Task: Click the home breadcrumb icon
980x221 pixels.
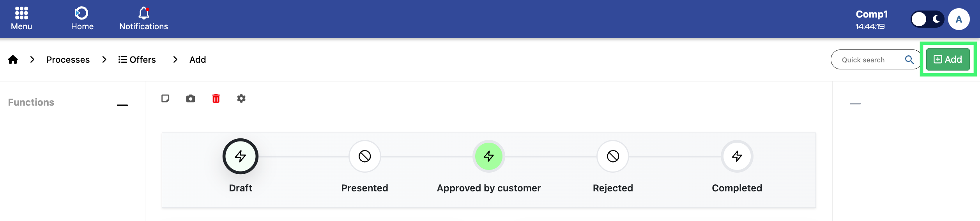Action: [13, 60]
